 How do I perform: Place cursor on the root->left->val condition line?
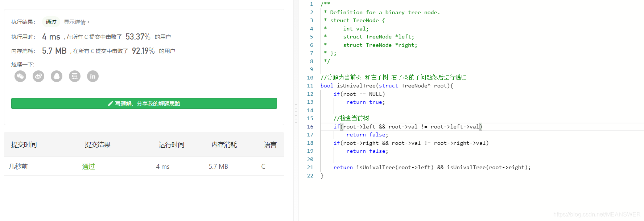click(408, 127)
